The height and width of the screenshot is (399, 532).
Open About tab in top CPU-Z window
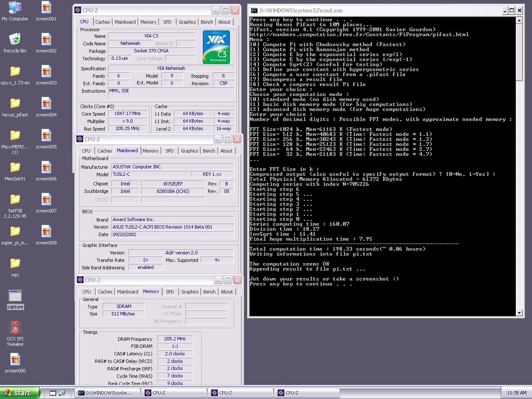tap(224, 22)
